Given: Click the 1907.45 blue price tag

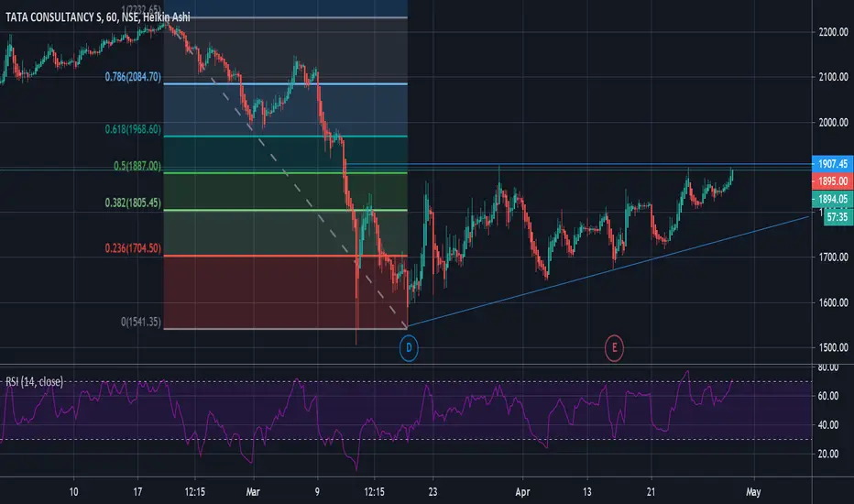Looking at the screenshot, I should click(x=832, y=163).
